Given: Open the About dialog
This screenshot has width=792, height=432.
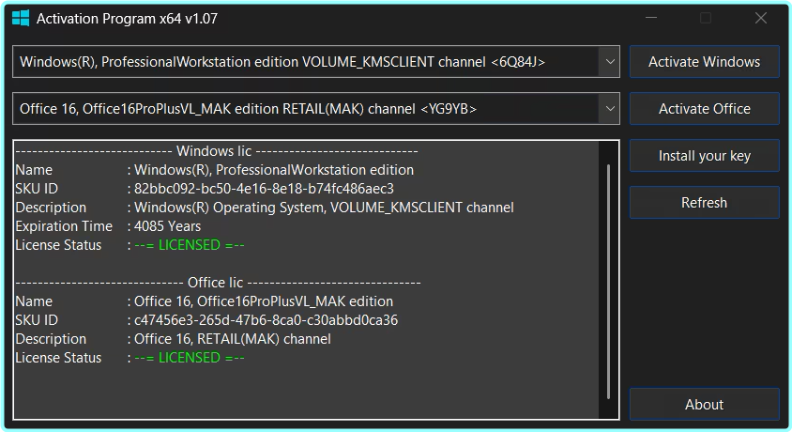Looking at the screenshot, I should tap(704, 404).
